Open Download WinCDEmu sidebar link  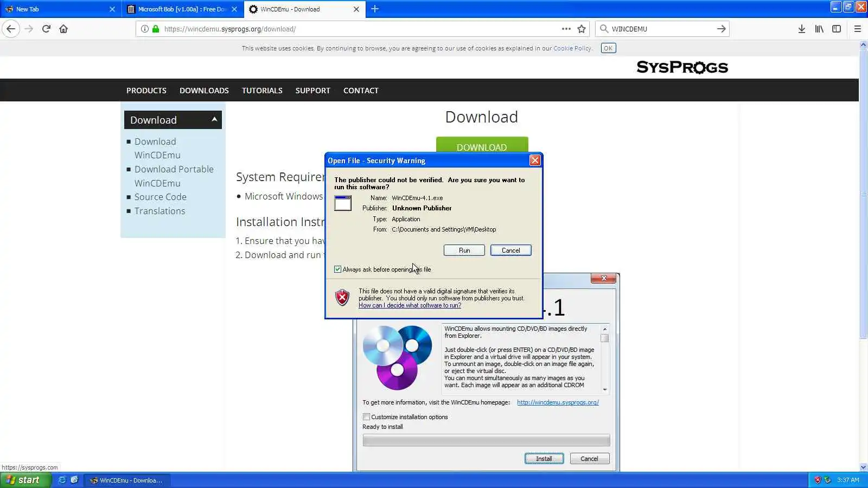(157, 148)
